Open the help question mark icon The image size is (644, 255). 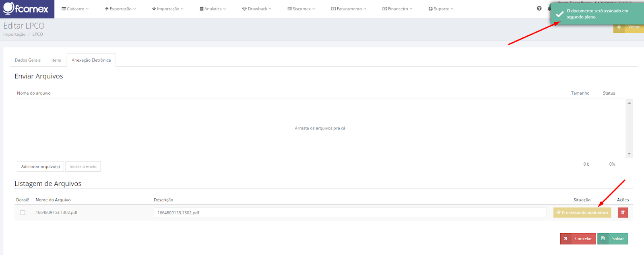(x=539, y=8)
